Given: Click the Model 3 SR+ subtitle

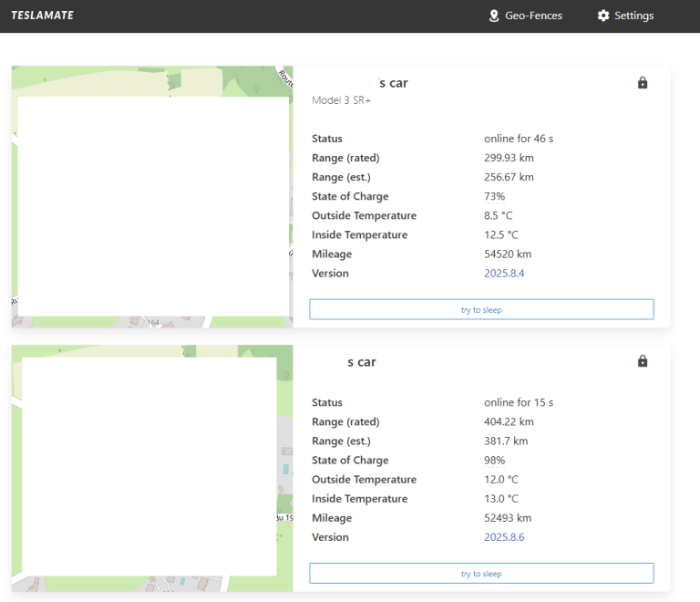Looking at the screenshot, I should 341,100.
